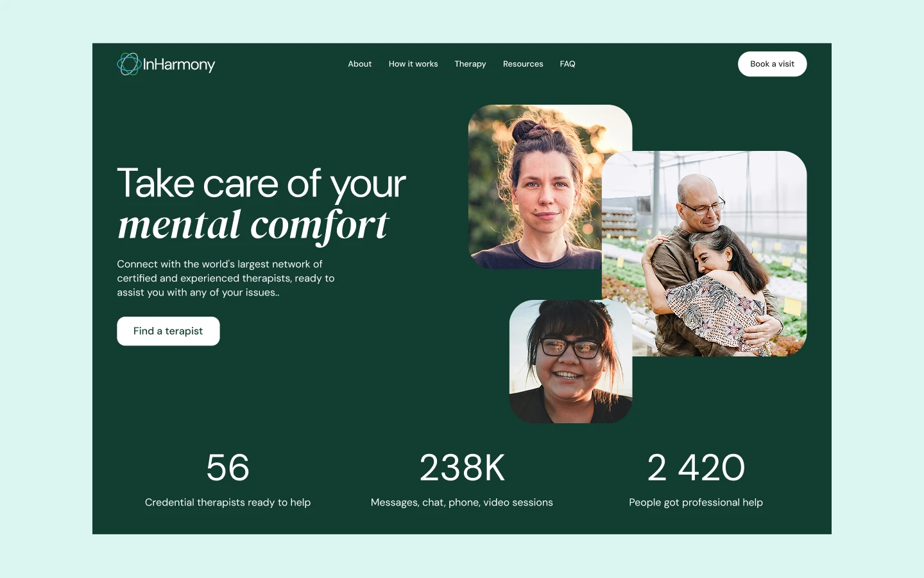Open the hugging couple greenhouse photo
924x578 pixels.
704,254
